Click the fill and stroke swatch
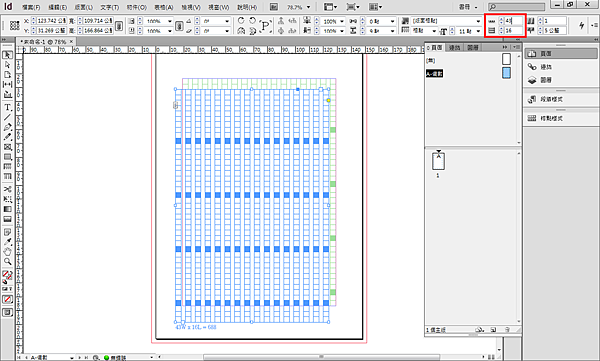Screen dimensions: 600x361 pos(7,275)
